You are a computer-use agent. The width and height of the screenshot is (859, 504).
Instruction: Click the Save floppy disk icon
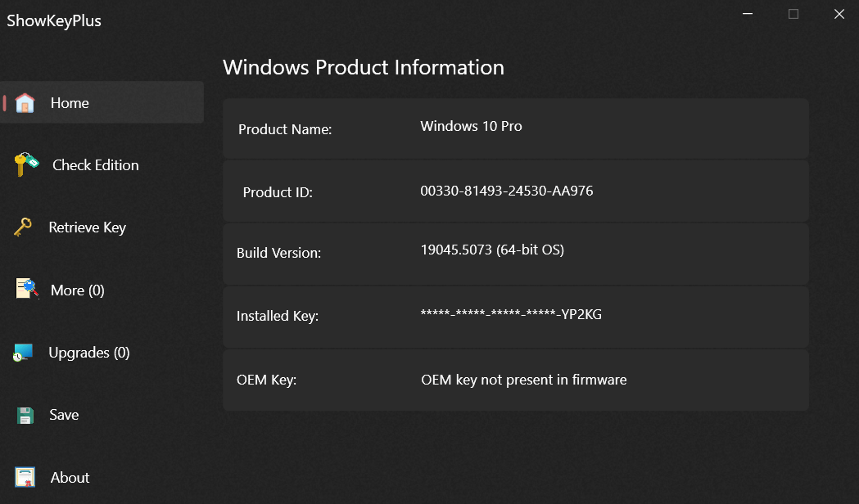pos(25,416)
